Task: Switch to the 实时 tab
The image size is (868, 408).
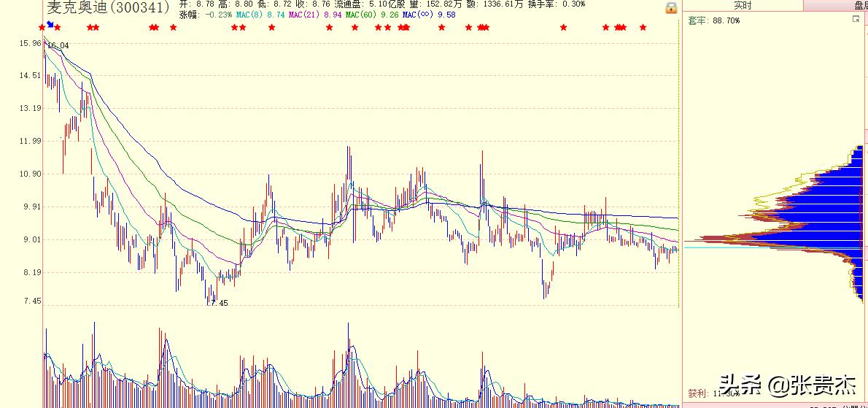Action: [x=743, y=6]
